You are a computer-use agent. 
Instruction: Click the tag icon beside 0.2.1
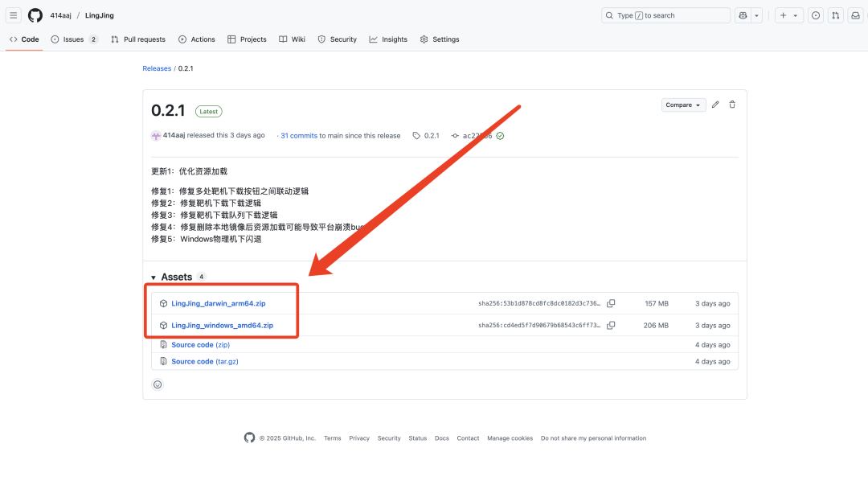coord(416,136)
